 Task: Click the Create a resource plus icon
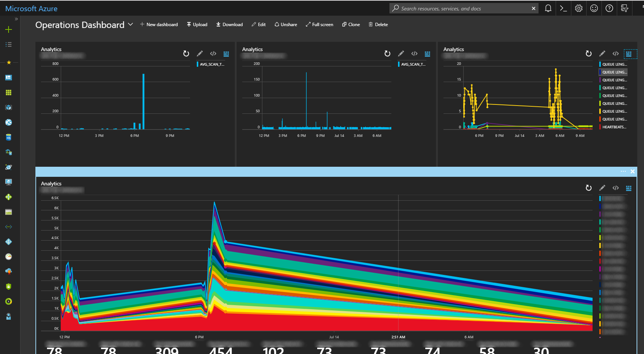[9, 29]
